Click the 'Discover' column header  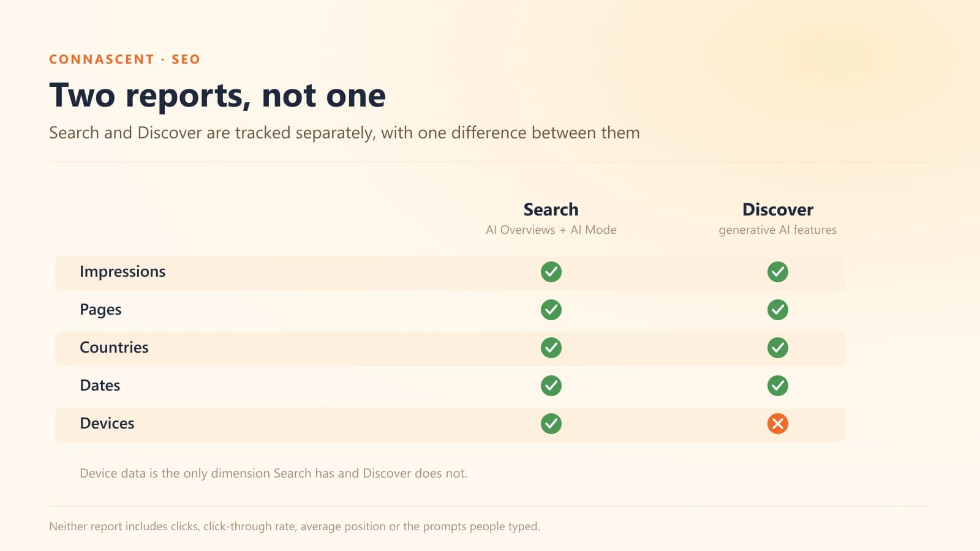(778, 209)
